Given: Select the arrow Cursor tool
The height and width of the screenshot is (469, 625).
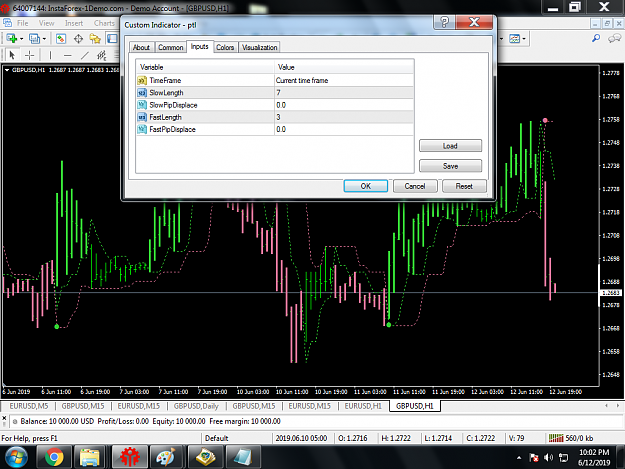Looking at the screenshot, I should 12,55.
